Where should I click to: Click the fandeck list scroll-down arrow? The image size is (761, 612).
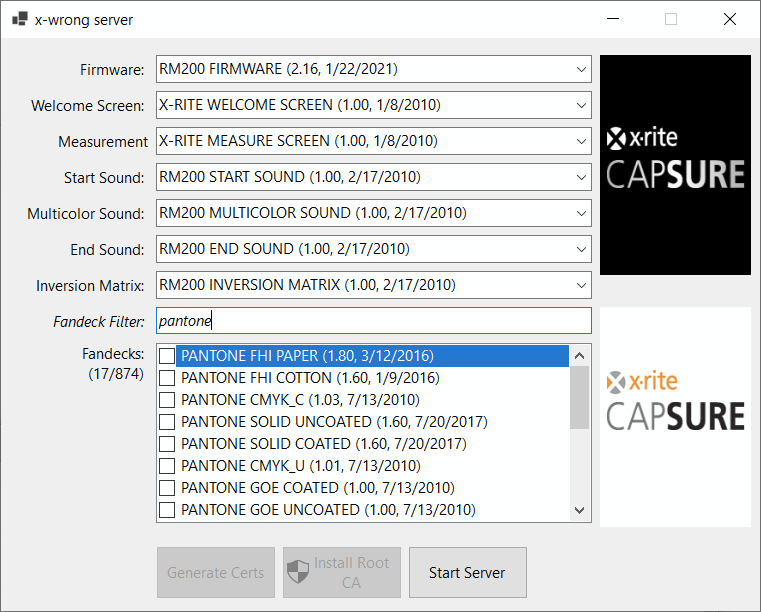pyautogui.click(x=579, y=510)
